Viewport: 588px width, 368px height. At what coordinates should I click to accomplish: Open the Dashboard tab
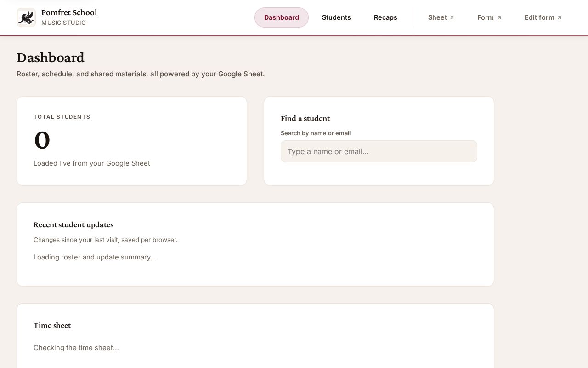pyautogui.click(x=282, y=17)
